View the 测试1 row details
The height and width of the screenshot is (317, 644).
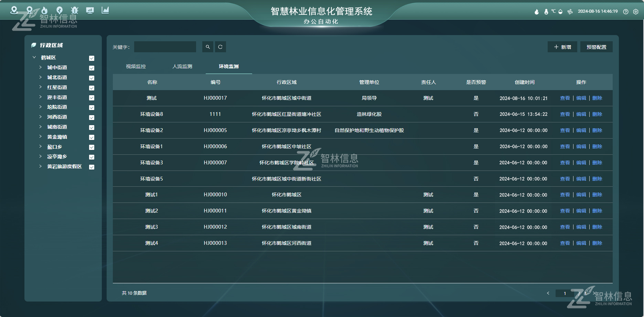(565, 195)
